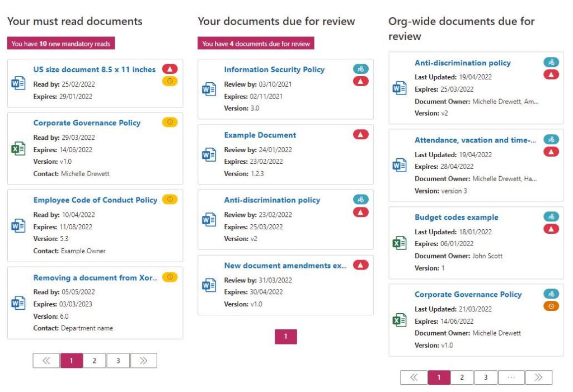The width and height of the screenshot is (573, 392).
Task: Click red warning badge on Example Document
Action: tap(361, 135)
